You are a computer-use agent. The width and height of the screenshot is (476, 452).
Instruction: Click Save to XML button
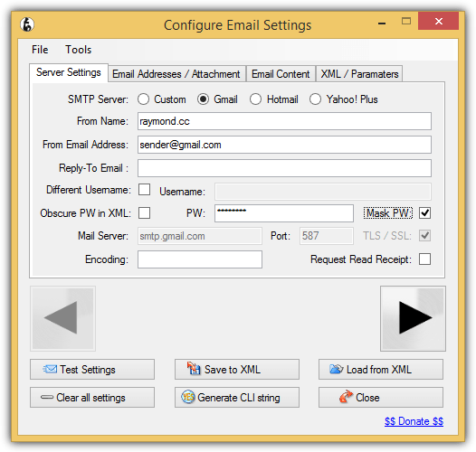tap(237, 370)
